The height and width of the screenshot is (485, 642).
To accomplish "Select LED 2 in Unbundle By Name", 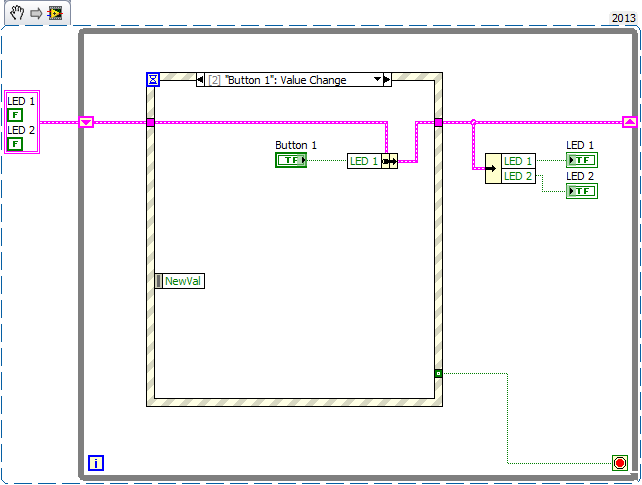I will tap(518, 176).
